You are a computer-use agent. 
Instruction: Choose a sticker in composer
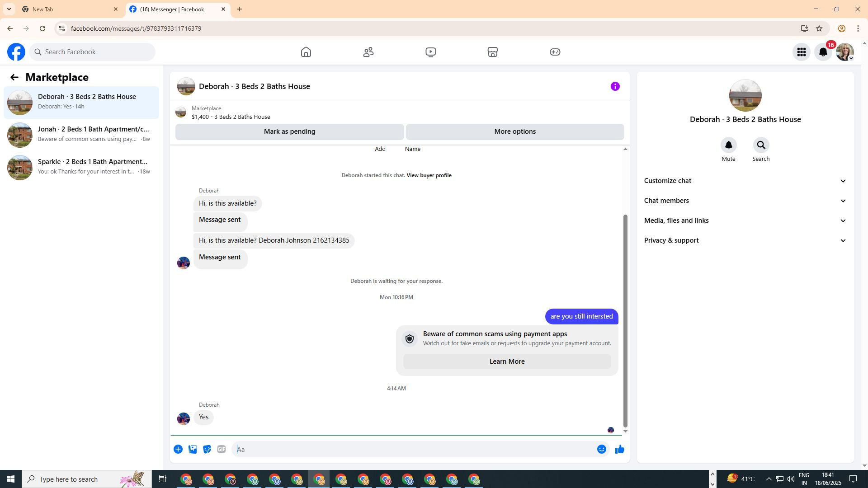point(207,449)
